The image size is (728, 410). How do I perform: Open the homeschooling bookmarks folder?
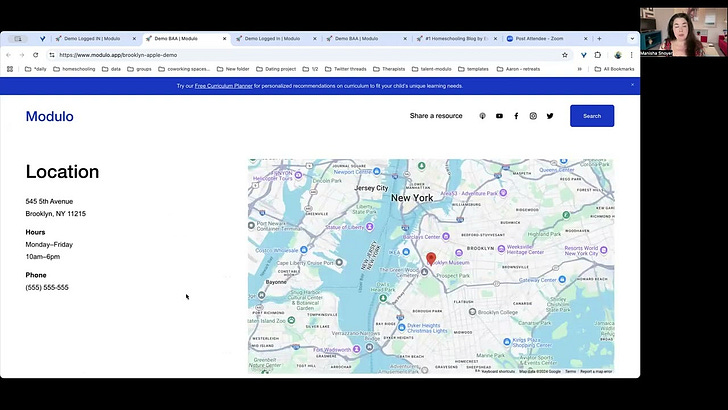coord(74,69)
